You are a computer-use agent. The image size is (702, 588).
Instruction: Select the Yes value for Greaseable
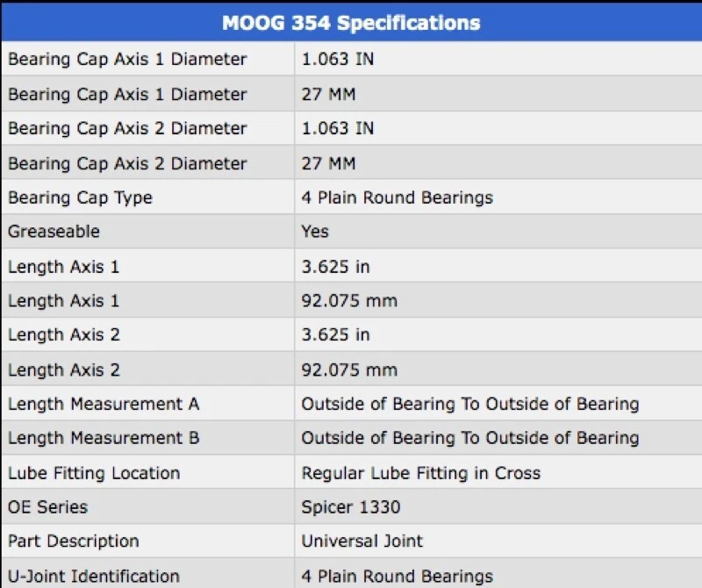click(x=315, y=232)
